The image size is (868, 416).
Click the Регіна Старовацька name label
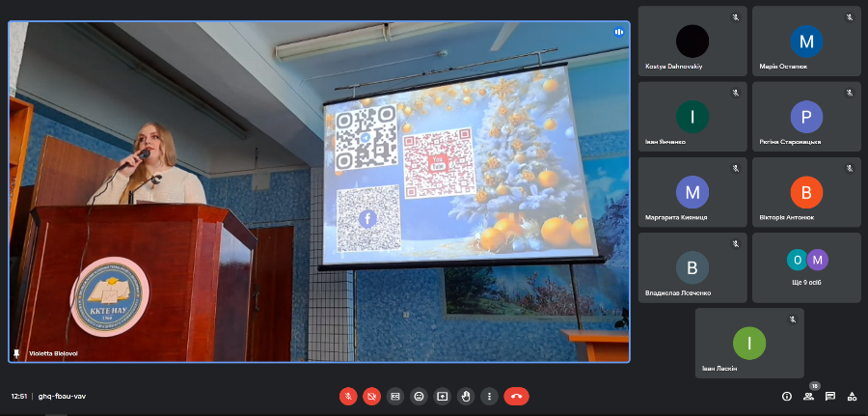790,142
